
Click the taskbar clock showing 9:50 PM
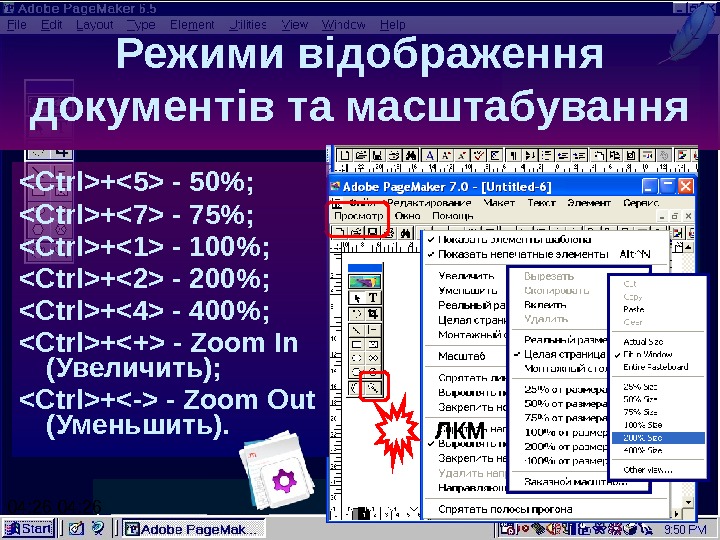tap(685, 530)
